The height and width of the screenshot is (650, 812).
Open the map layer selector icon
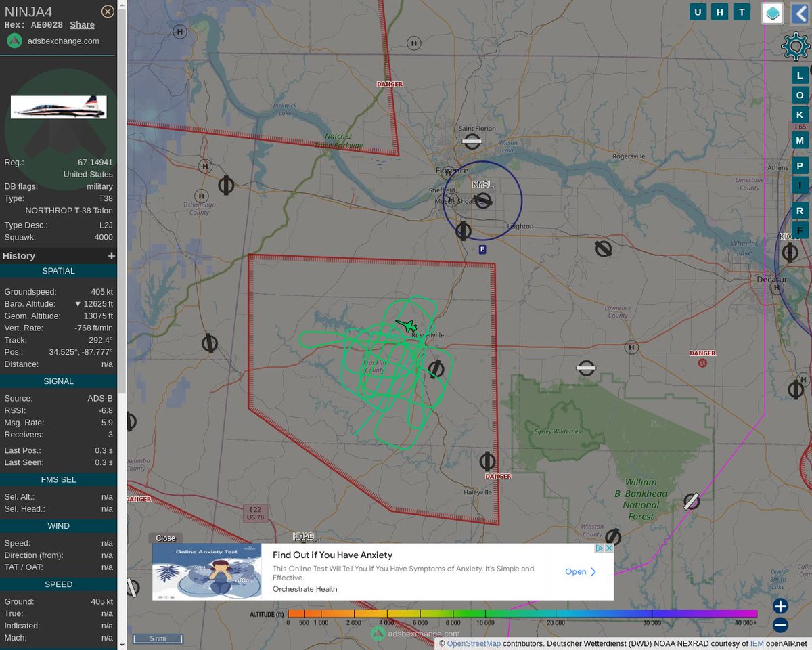772,12
